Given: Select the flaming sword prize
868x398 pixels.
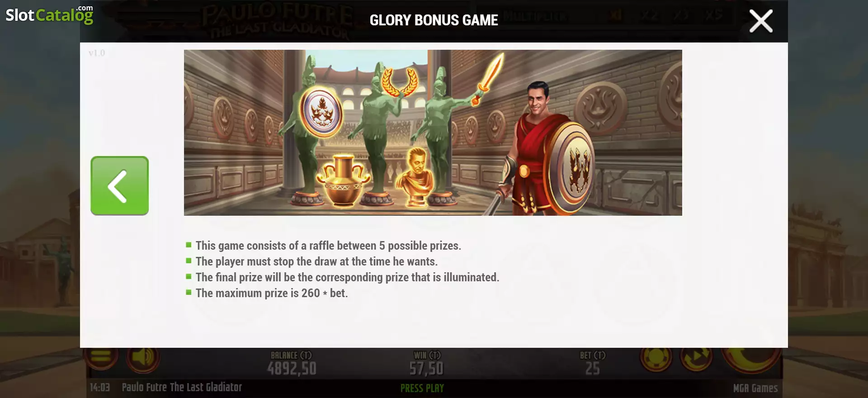Looking at the screenshot, I should click(x=488, y=78).
